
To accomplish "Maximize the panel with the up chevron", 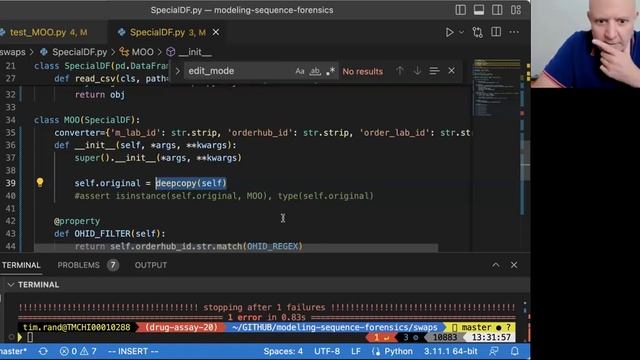I will point(496,265).
